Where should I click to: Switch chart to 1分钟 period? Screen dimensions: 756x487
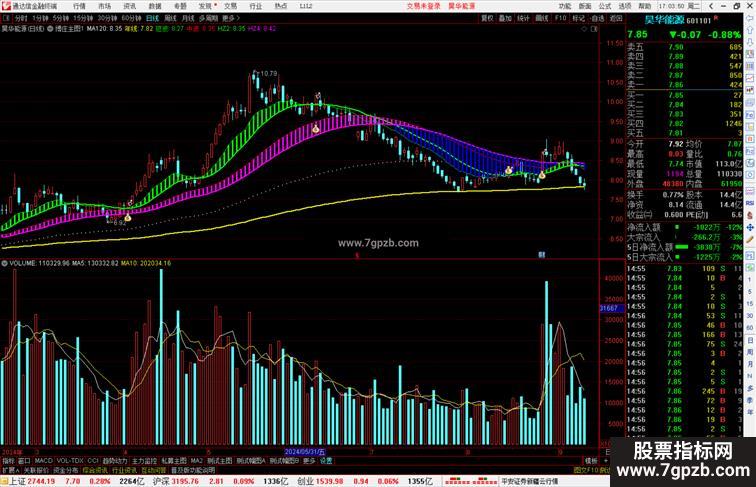[x=40, y=18]
